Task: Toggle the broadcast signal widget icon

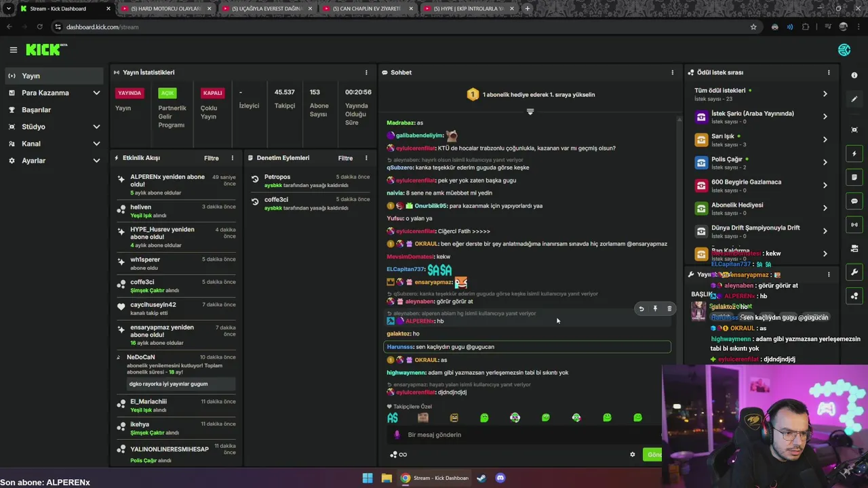Action: tap(854, 224)
